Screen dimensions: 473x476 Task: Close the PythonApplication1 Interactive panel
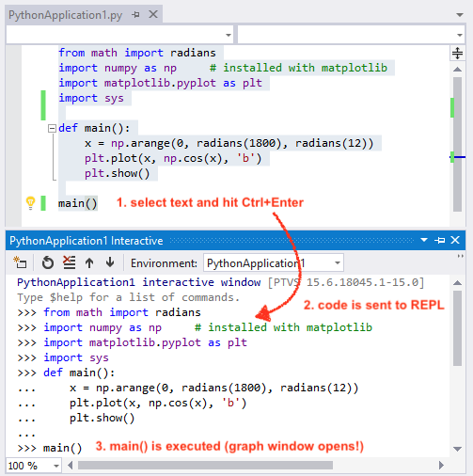(x=455, y=240)
